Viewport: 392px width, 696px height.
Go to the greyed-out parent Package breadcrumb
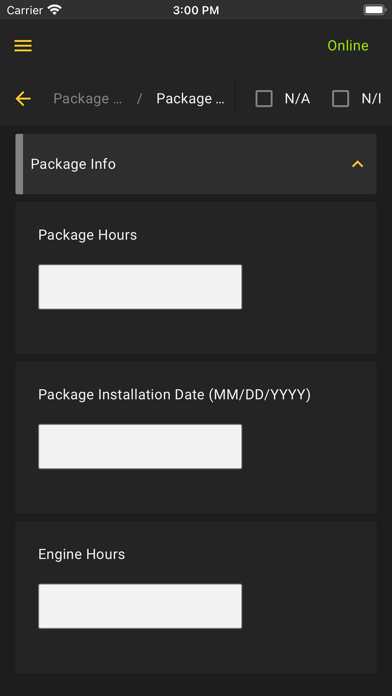click(x=87, y=99)
